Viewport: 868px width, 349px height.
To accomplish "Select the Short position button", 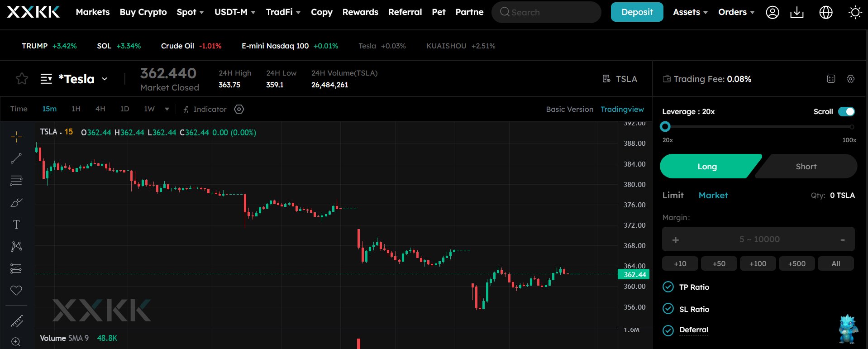I will click(806, 167).
